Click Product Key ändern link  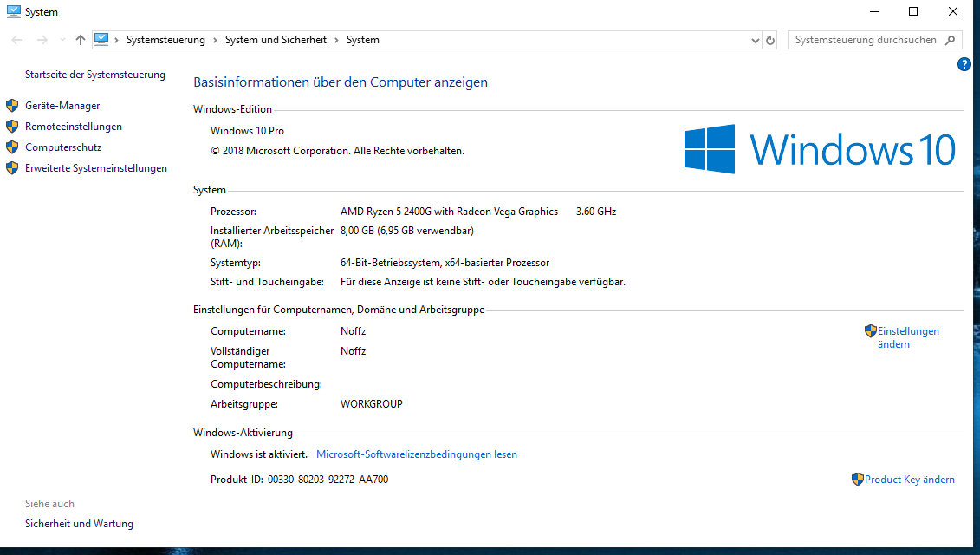909,480
